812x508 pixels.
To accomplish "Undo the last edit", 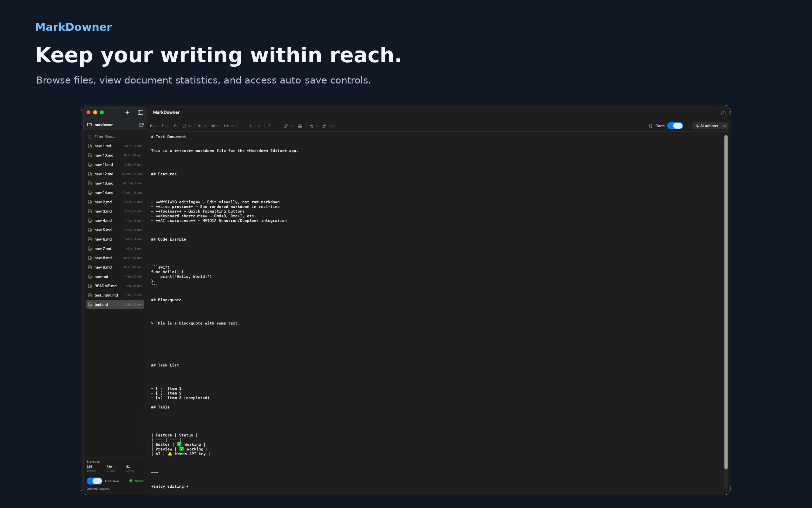I will 311,126.
